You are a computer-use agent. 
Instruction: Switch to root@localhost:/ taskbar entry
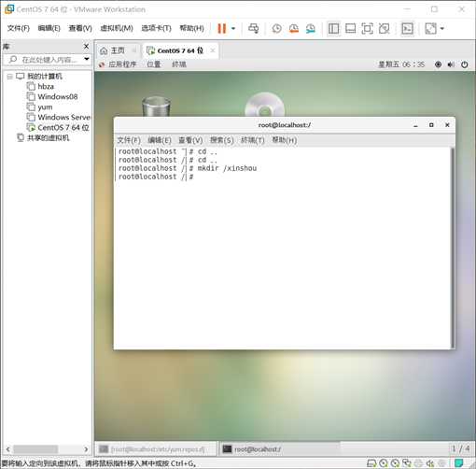point(279,449)
